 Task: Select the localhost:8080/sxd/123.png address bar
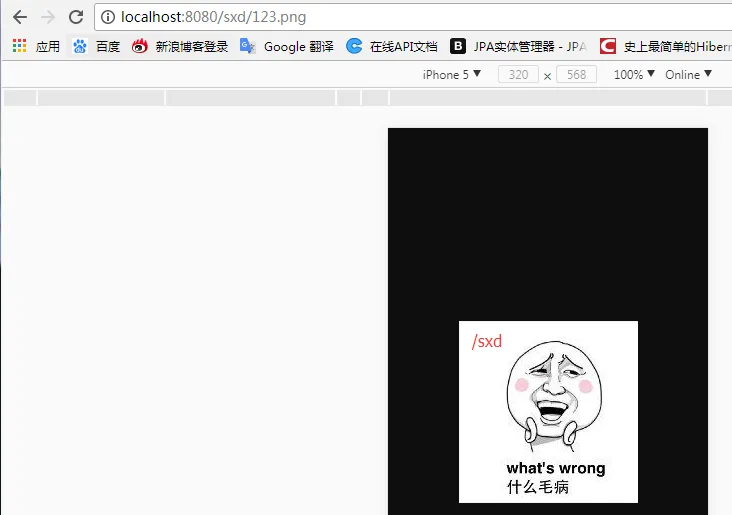tap(413, 17)
